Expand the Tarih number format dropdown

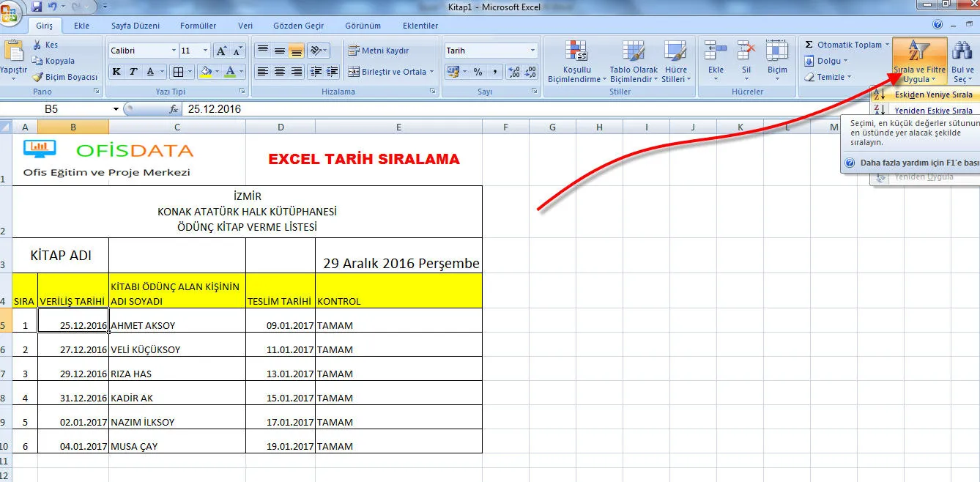coord(532,51)
